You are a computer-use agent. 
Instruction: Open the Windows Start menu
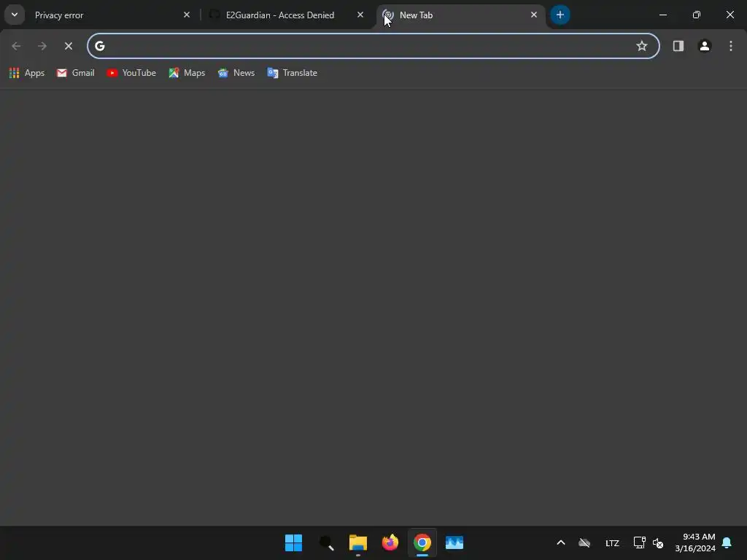[293, 542]
